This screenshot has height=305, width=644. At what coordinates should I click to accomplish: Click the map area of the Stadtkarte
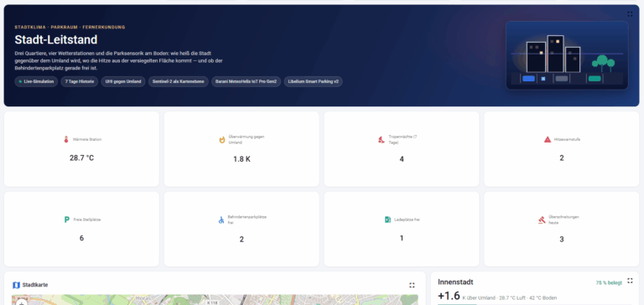215,300
